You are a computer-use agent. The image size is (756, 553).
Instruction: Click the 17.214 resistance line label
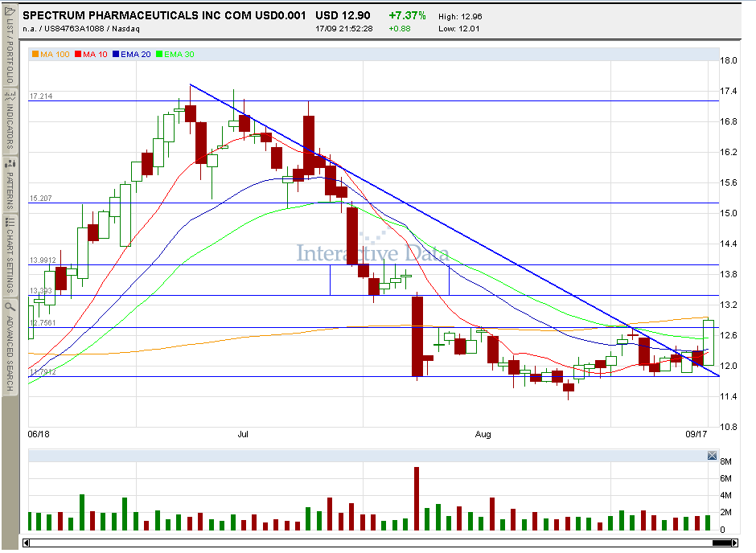click(41, 96)
